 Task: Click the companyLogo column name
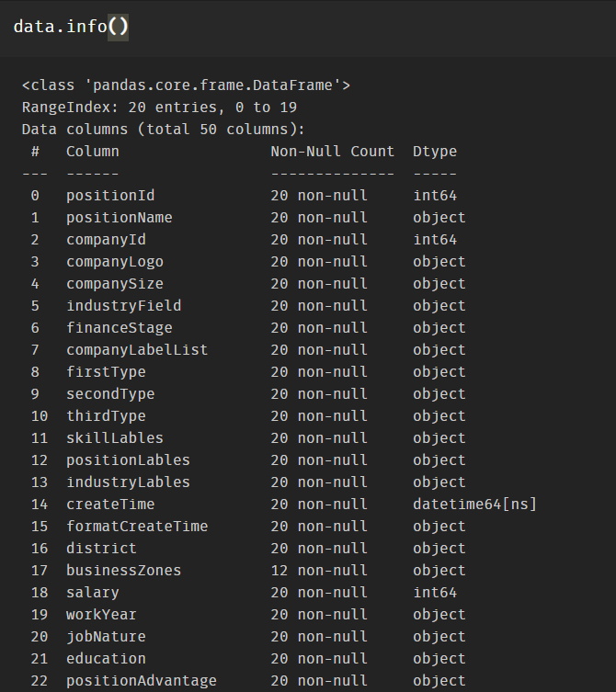114,262
